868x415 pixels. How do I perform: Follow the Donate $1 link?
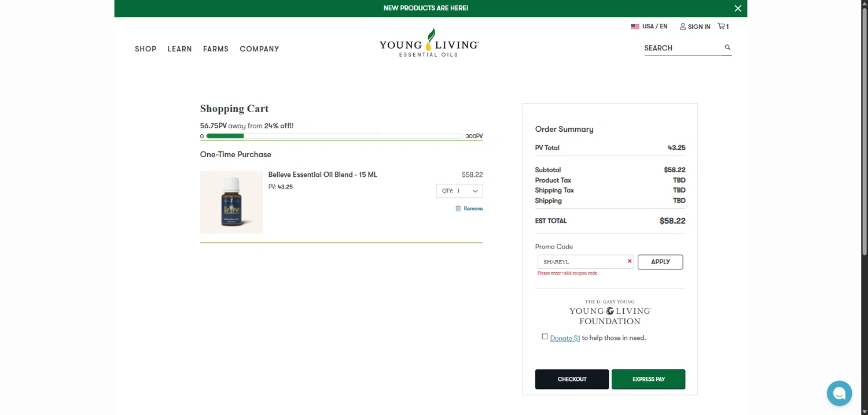tap(565, 338)
